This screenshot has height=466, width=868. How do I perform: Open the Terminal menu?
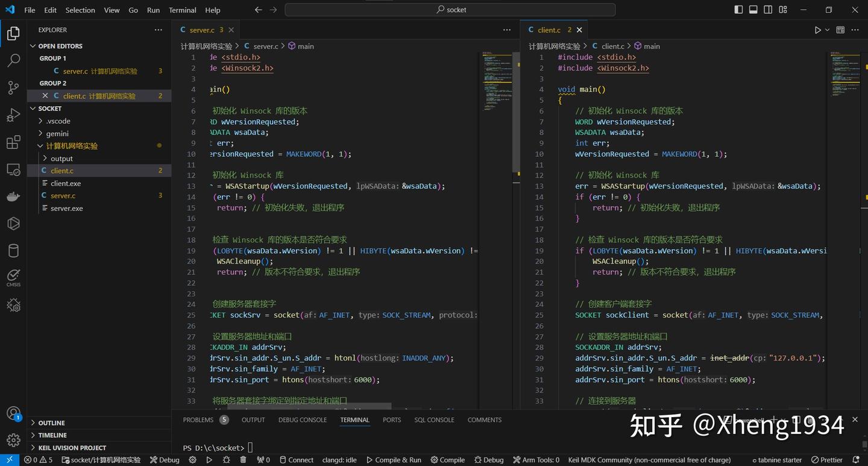point(181,10)
